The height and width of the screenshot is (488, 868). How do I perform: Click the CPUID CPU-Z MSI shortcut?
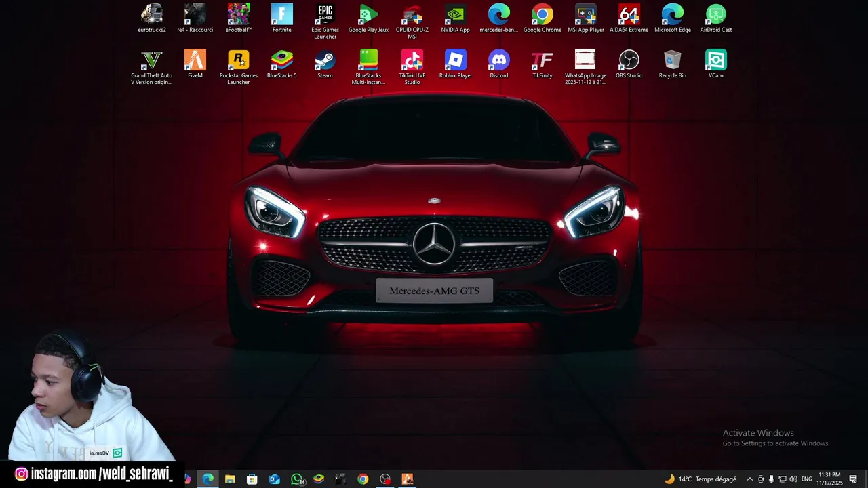click(412, 21)
